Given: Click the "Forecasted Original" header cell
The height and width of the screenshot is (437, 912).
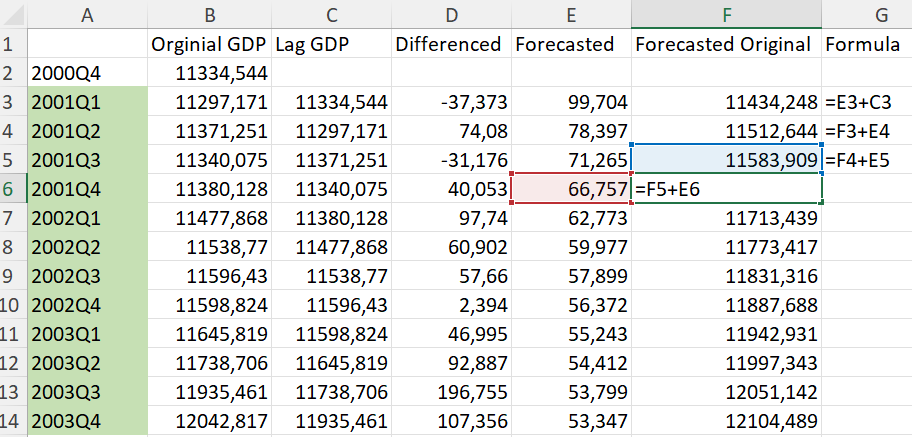Looking at the screenshot, I should pos(726,44).
